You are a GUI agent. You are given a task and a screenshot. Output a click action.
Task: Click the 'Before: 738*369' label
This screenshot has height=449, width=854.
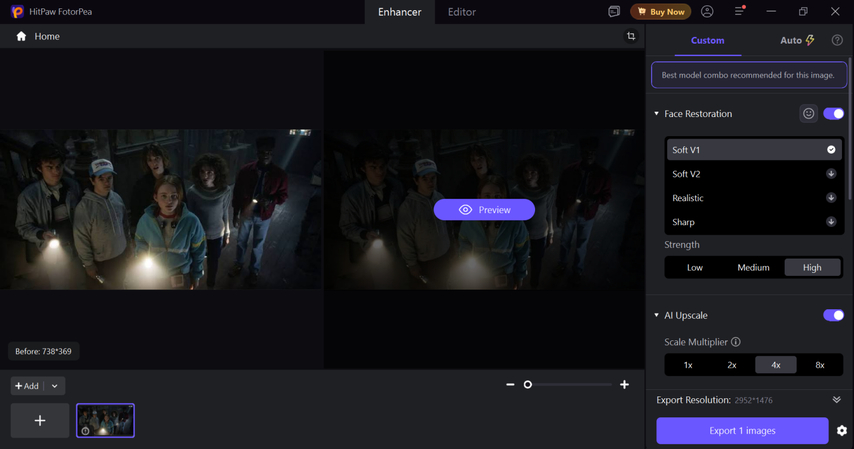(44, 351)
